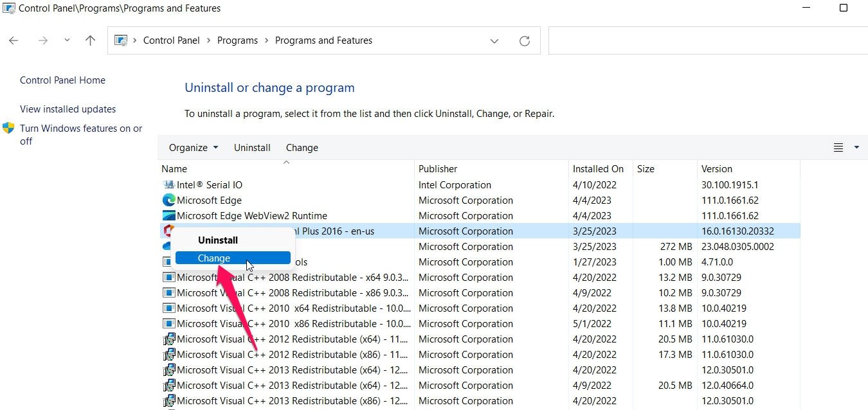
Task: Open the More view options arrow
Action: pyautogui.click(x=856, y=148)
